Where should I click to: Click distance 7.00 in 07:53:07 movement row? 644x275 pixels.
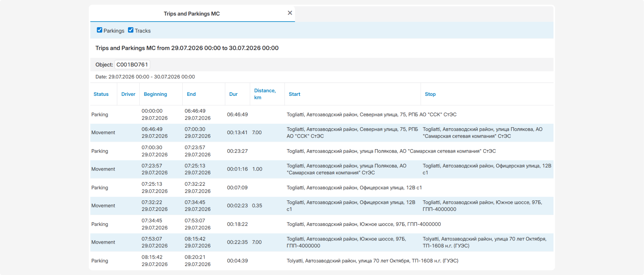257,243
